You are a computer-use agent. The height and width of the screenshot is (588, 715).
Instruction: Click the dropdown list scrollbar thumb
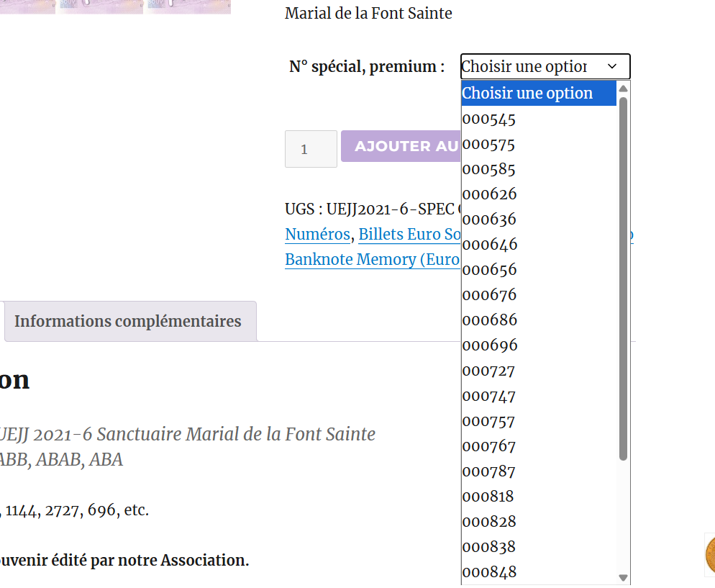click(624, 277)
